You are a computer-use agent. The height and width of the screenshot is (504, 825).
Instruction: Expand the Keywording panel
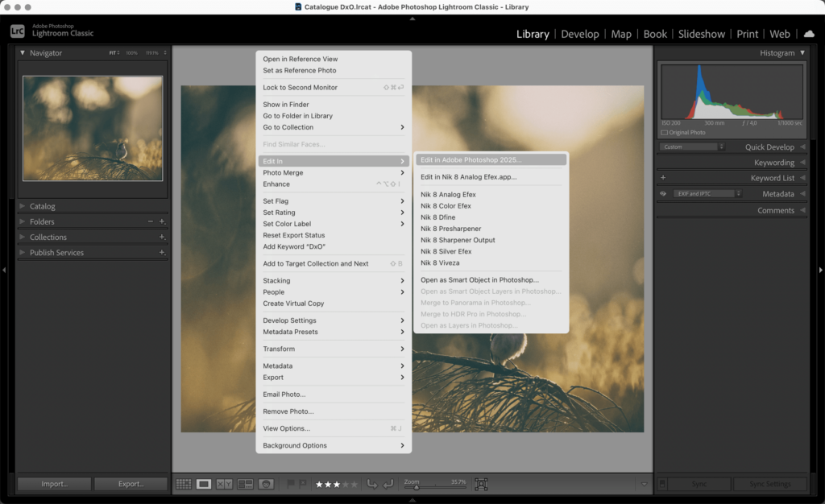[x=802, y=163]
